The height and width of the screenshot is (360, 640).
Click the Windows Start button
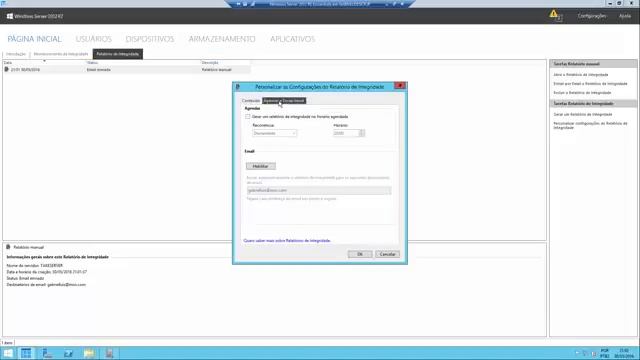[8, 353]
